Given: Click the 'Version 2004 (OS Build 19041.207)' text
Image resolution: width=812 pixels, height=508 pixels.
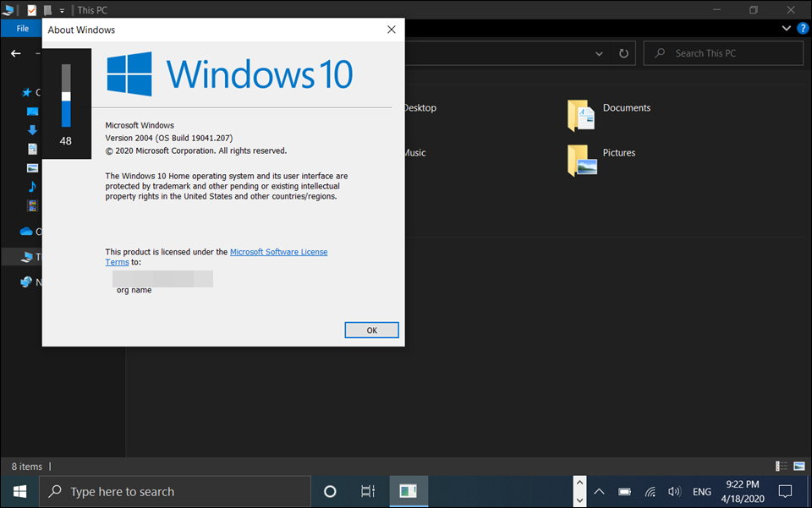Looking at the screenshot, I should click(x=169, y=138).
